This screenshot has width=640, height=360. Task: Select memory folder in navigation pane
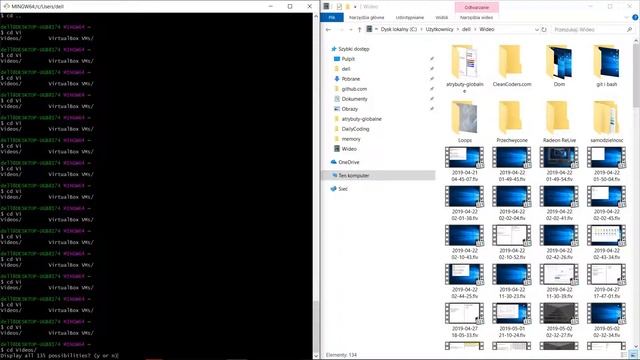coord(351,139)
